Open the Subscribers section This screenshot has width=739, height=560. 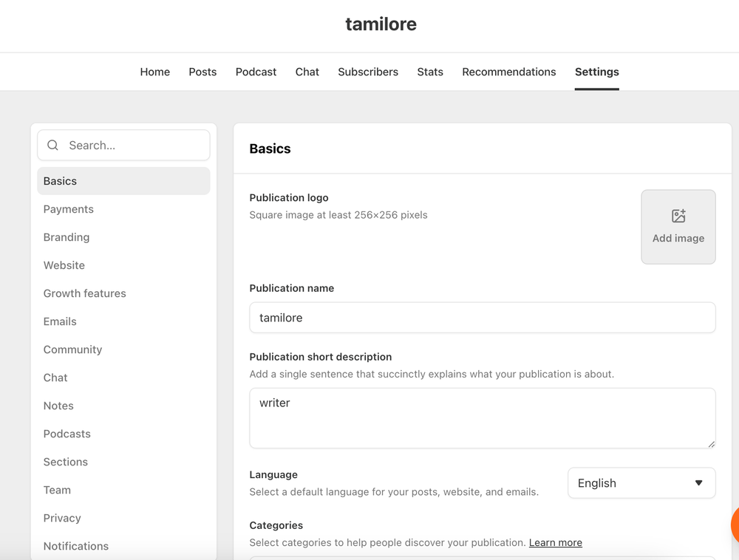tap(368, 72)
